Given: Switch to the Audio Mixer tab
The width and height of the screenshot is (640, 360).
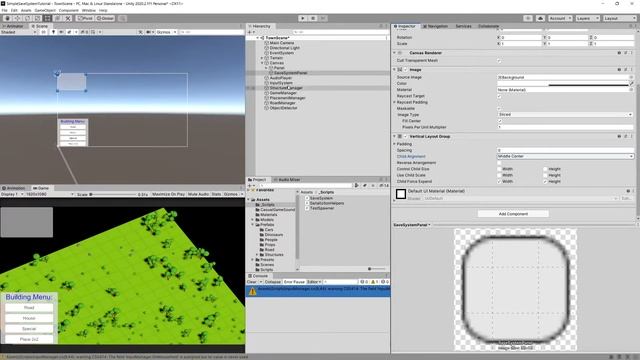Looking at the screenshot, I should (x=287, y=180).
